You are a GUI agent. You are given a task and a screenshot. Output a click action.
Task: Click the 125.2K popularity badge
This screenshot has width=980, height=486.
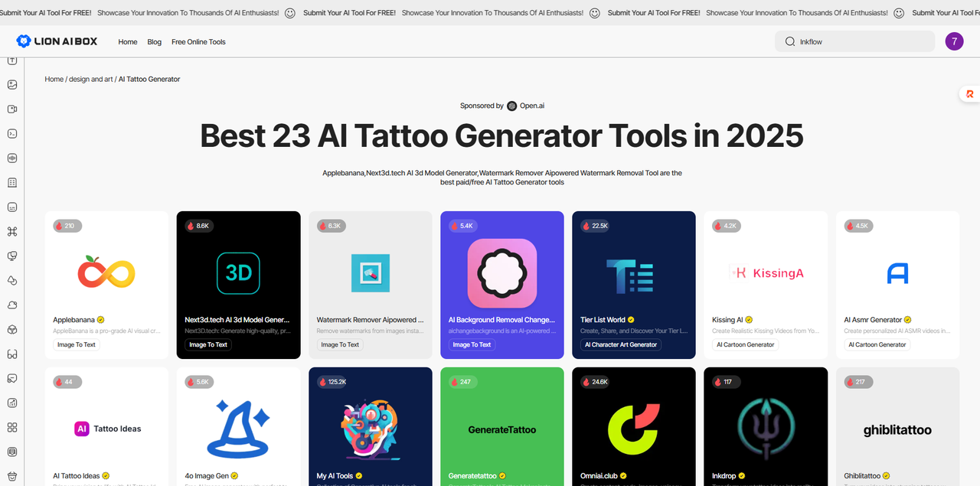[333, 381]
